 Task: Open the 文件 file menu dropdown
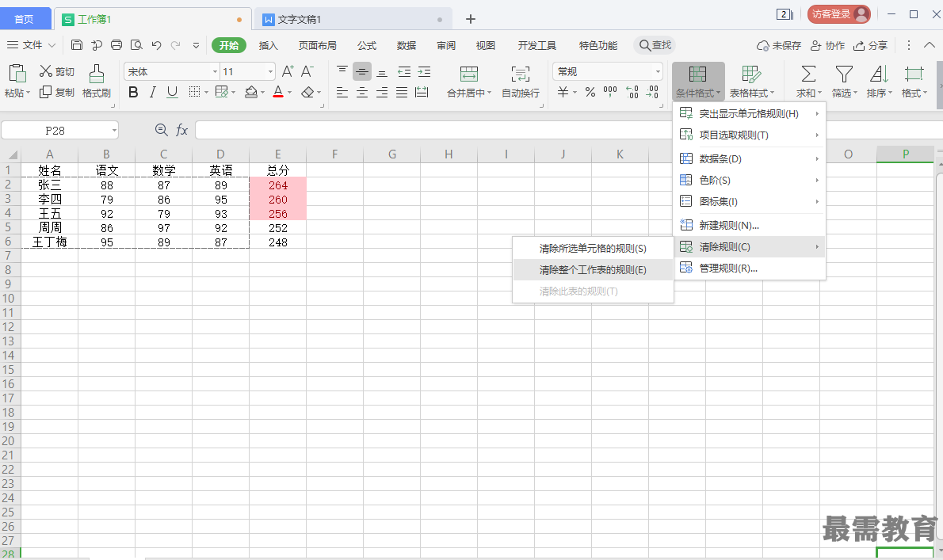tap(31, 45)
